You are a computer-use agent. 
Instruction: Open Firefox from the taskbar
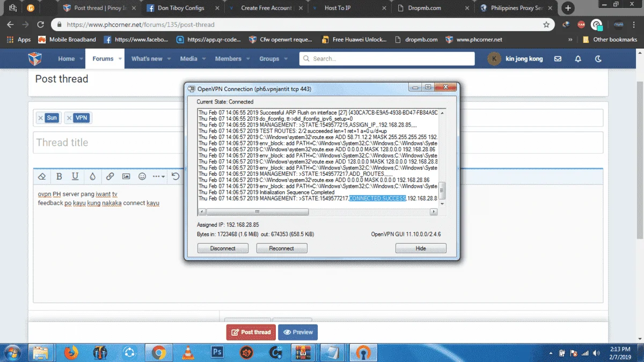[71, 352]
